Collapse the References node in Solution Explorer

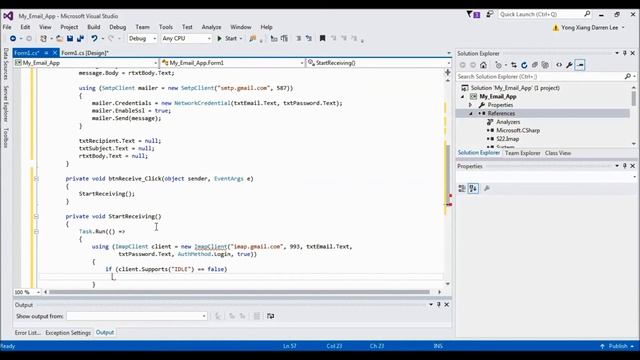(471, 113)
